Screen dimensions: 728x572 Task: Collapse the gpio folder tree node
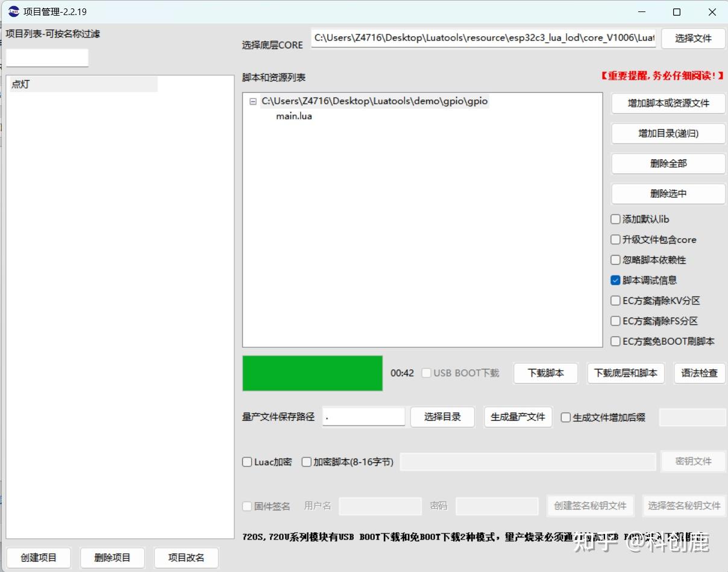[x=253, y=102]
